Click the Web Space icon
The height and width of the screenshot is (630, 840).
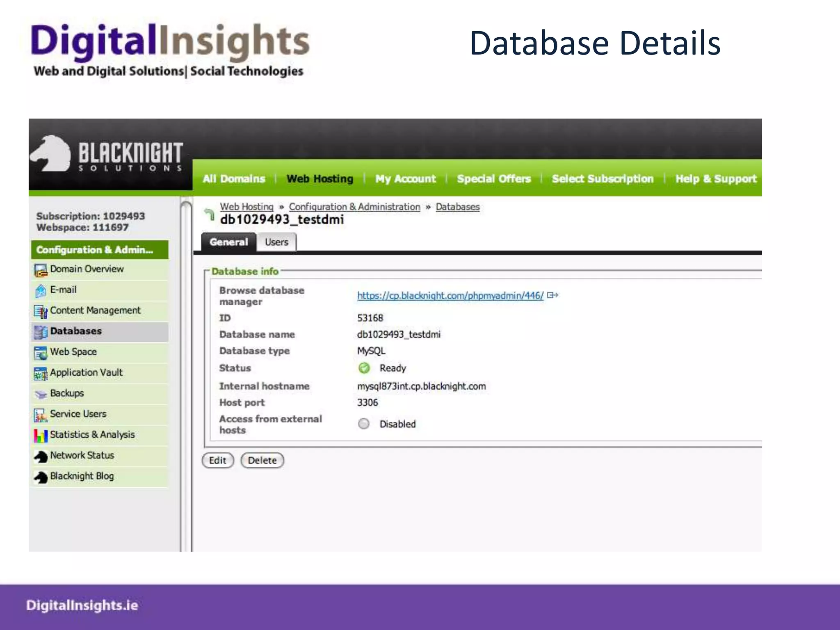pos(41,353)
